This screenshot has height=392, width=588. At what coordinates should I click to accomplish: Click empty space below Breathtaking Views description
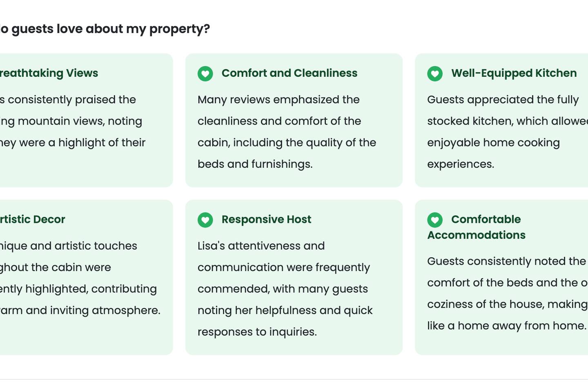82,171
